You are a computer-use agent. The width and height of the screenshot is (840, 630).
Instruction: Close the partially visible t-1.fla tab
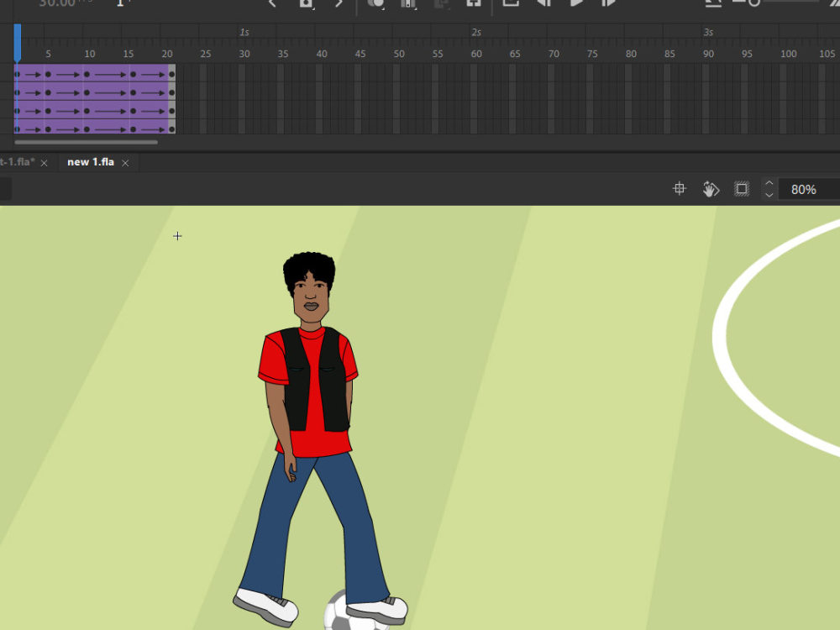coord(45,163)
